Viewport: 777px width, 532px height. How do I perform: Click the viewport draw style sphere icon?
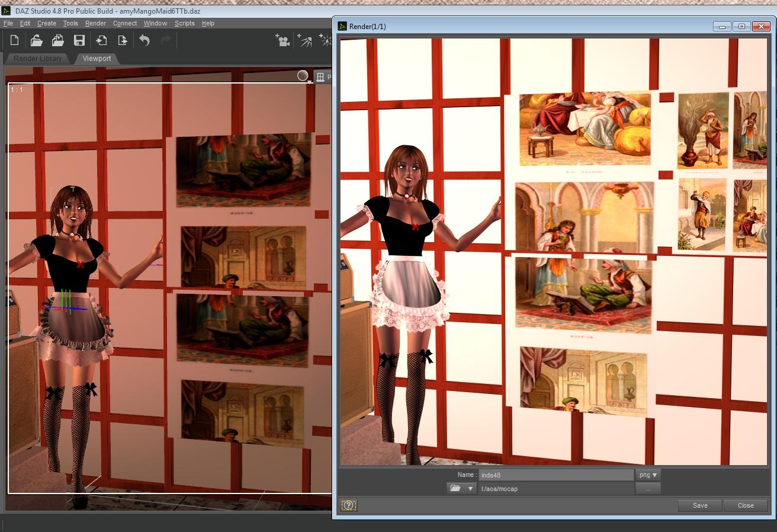pyautogui.click(x=303, y=76)
